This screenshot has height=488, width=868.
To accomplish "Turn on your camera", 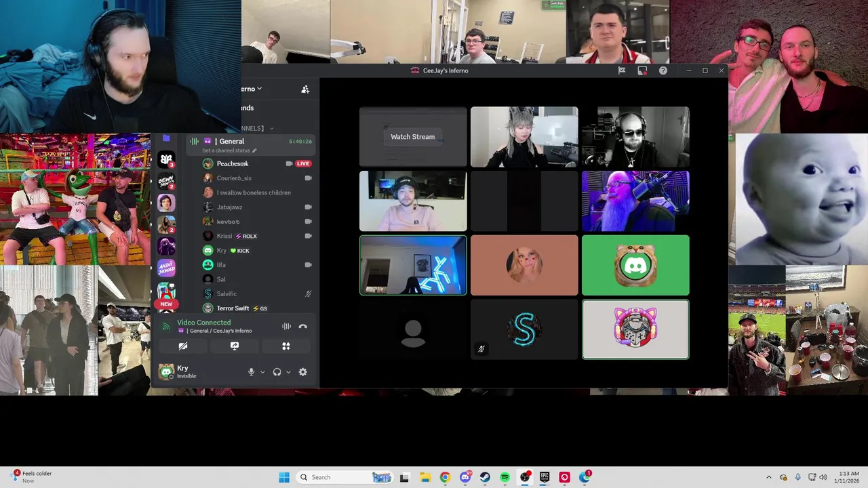I will coord(183,346).
